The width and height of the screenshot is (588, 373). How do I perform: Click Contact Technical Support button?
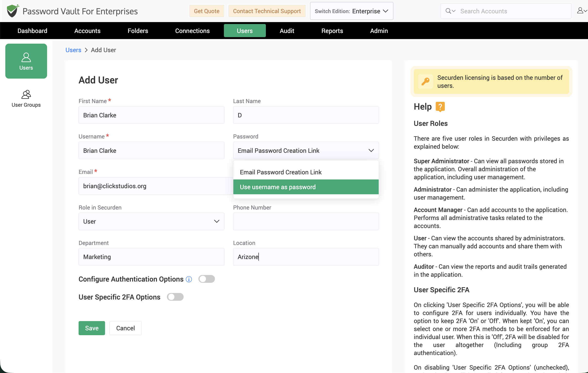click(267, 11)
